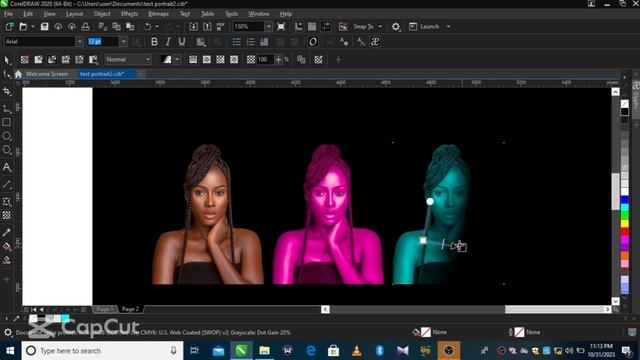640x360 pixels.
Task: Select the Rectangle tool
Action: pyautogui.click(x=7, y=122)
